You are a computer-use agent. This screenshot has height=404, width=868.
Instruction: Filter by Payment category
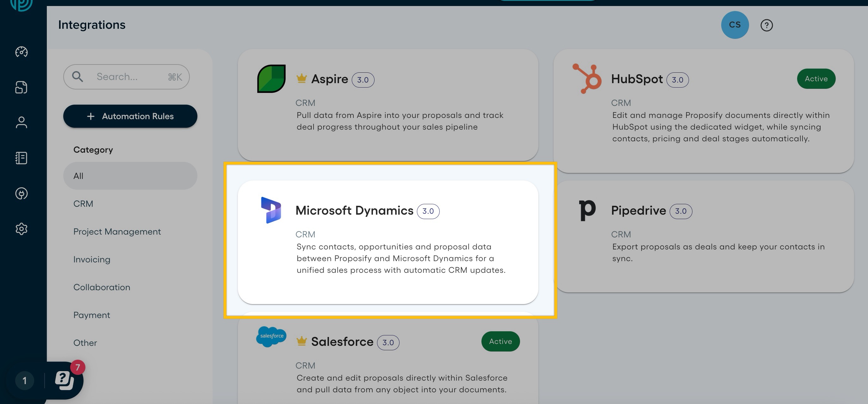click(x=92, y=315)
